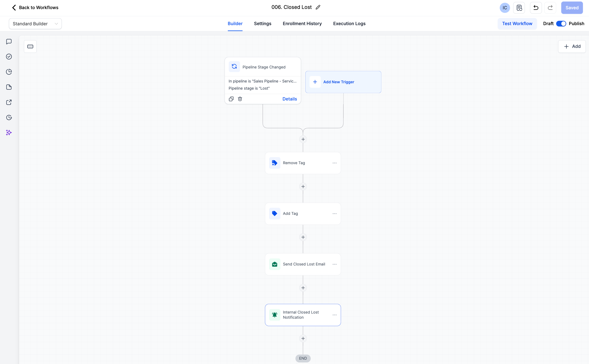Click the Test Workflow button
The image size is (589, 364).
click(517, 24)
